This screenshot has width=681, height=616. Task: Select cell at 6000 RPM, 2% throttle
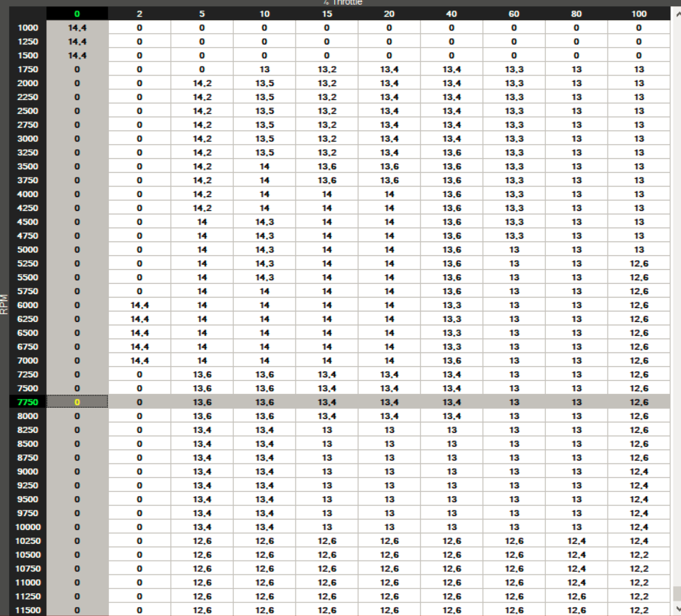tap(139, 305)
